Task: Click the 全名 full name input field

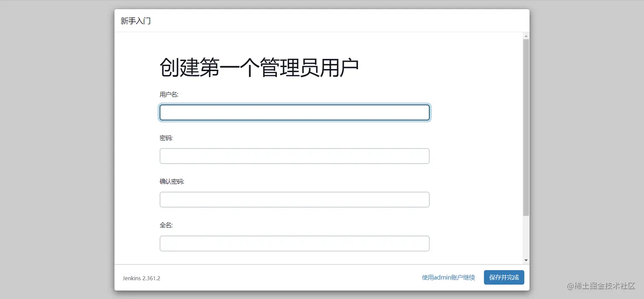Action: tap(294, 244)
